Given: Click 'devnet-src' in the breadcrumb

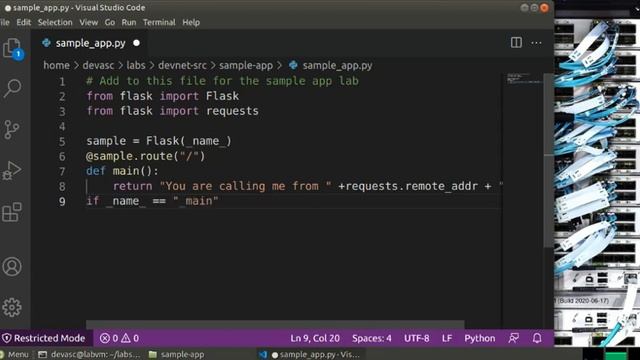Looking at the screenshot, I should point(182,65).
